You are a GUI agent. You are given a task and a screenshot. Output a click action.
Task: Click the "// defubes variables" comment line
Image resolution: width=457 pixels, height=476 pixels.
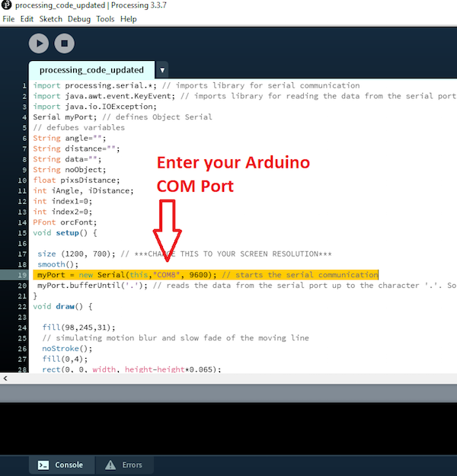tap(79, 127)
